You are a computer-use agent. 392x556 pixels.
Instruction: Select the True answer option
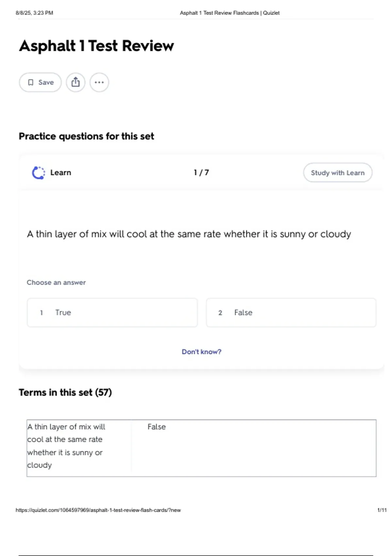(112, 313)
